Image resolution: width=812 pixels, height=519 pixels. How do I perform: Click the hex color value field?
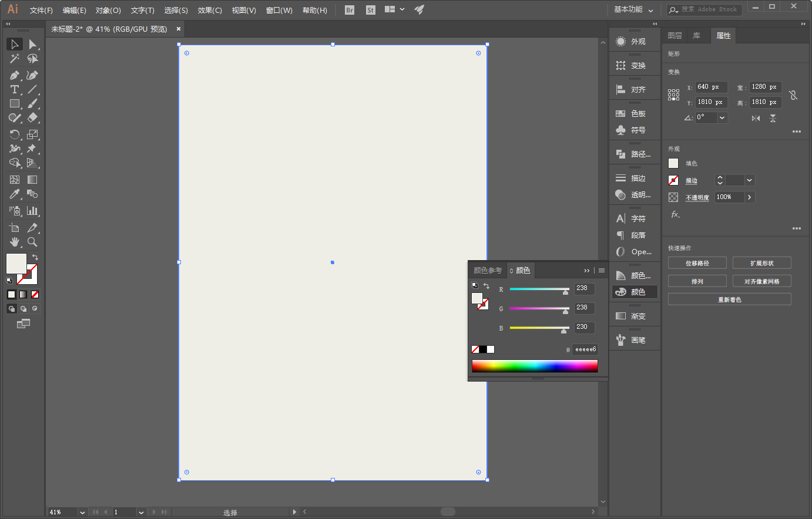(585, 349)
